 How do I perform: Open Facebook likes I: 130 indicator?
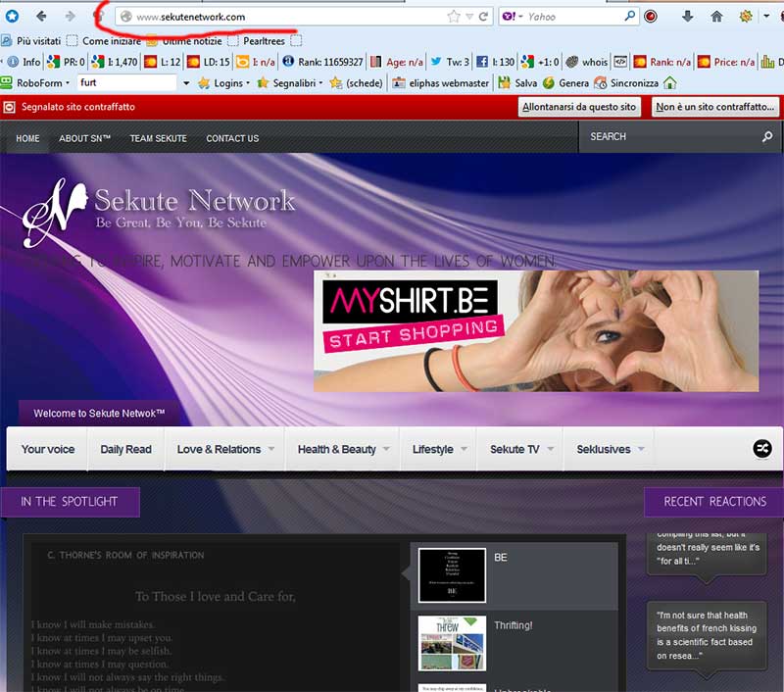[x=495, y=62]
